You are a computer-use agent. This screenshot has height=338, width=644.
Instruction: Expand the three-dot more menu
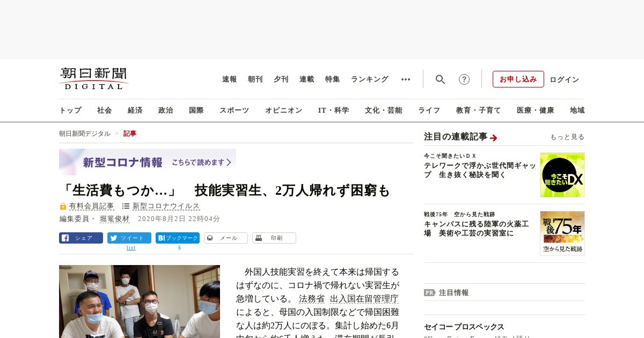click(406, 79)
